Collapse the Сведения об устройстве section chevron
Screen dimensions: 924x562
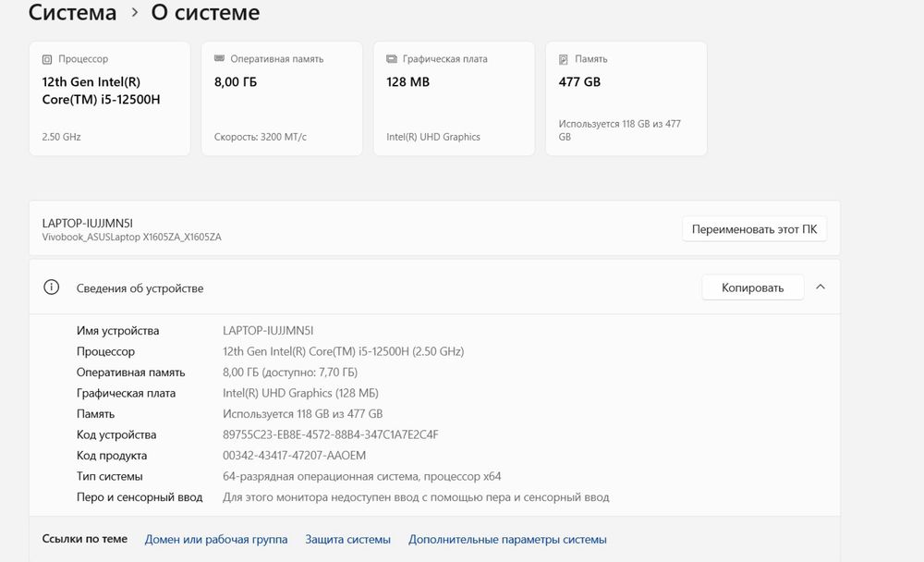click(x=821, y=287)
